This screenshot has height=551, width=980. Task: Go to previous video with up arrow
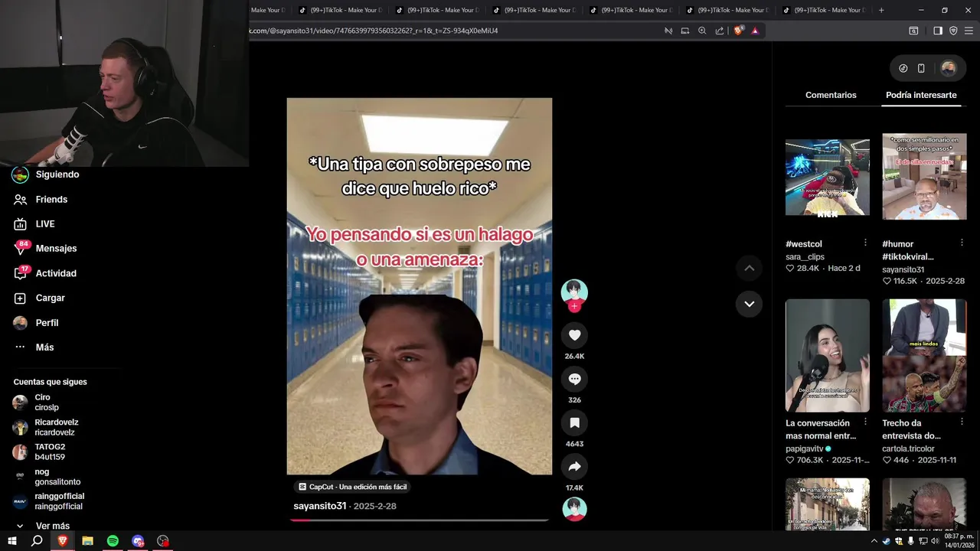[749, 268]
